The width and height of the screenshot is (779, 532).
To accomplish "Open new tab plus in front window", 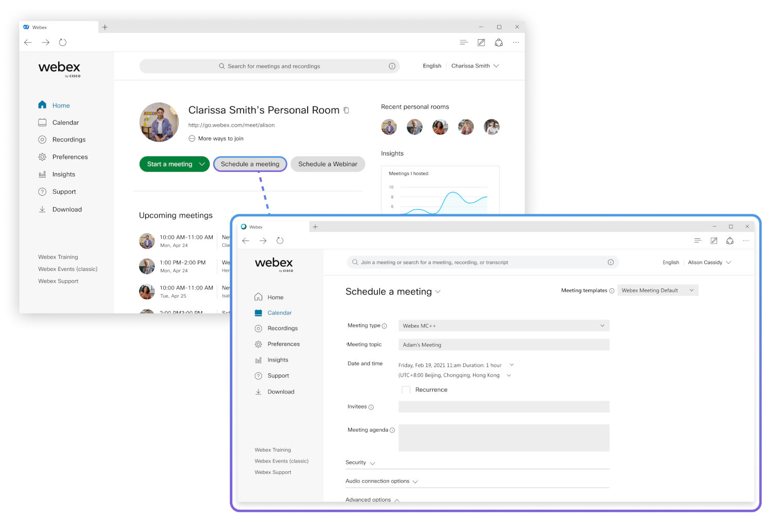I will (x=315, y=227).
